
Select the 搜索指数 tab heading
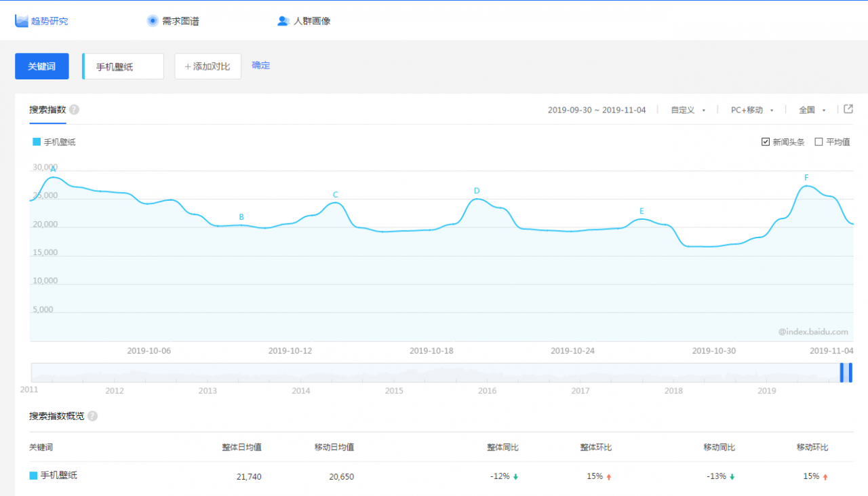(x=47, y=109)
